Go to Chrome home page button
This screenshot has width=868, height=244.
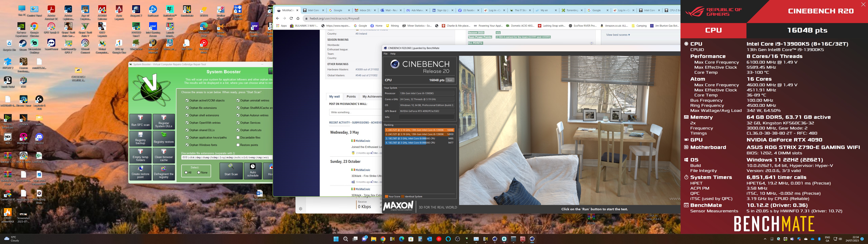pos(298,18)
